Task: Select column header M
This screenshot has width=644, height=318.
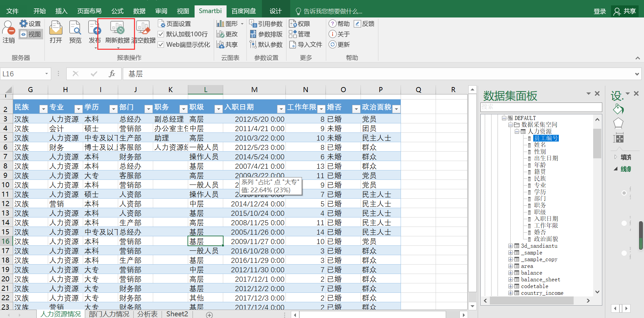Action: [x=254, y=89]
